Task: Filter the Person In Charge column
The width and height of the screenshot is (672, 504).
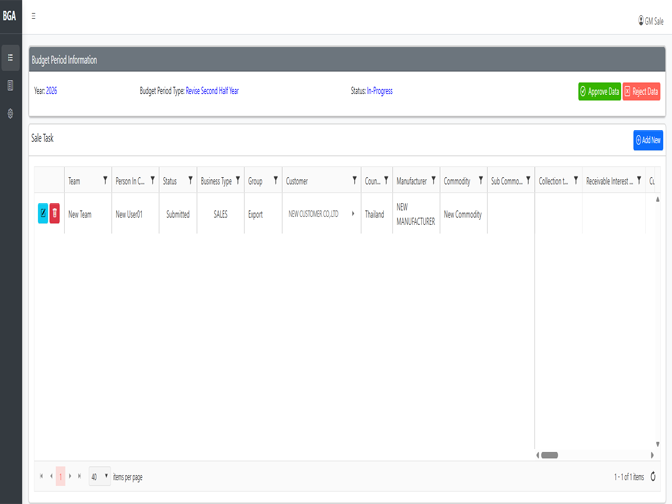Action: tap(152, 180)
